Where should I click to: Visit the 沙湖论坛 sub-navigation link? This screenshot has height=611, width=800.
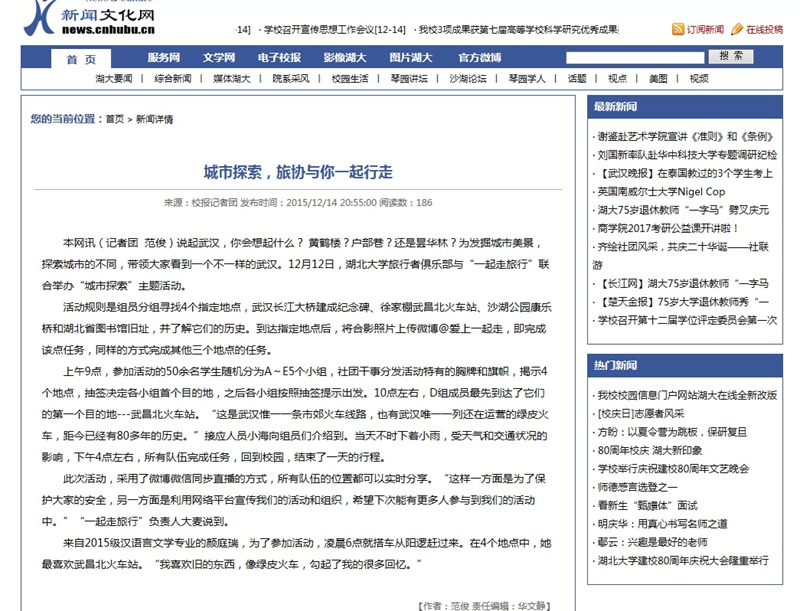pyautogui.click(x=467, y=78)
